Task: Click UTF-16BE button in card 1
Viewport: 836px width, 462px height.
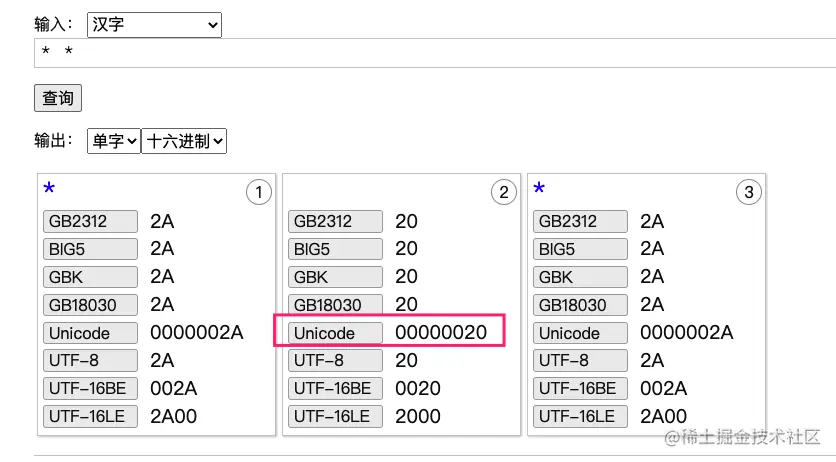Action: point(90,388)
